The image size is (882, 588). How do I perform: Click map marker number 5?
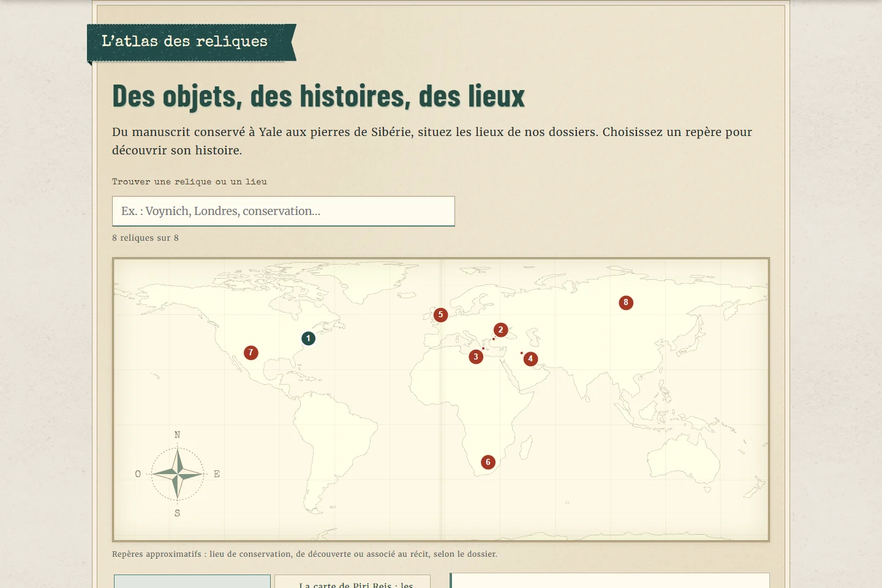click(440, 315)
